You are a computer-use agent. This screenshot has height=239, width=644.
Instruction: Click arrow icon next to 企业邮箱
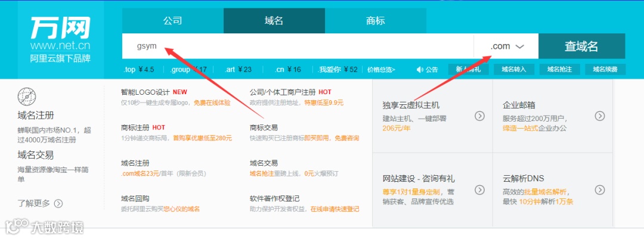click(x=600, y=116)
